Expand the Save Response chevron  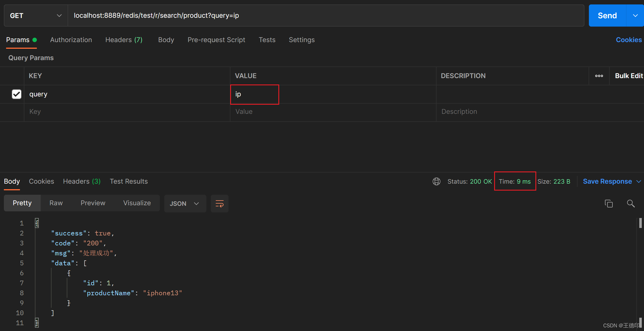tap(639, 181)
